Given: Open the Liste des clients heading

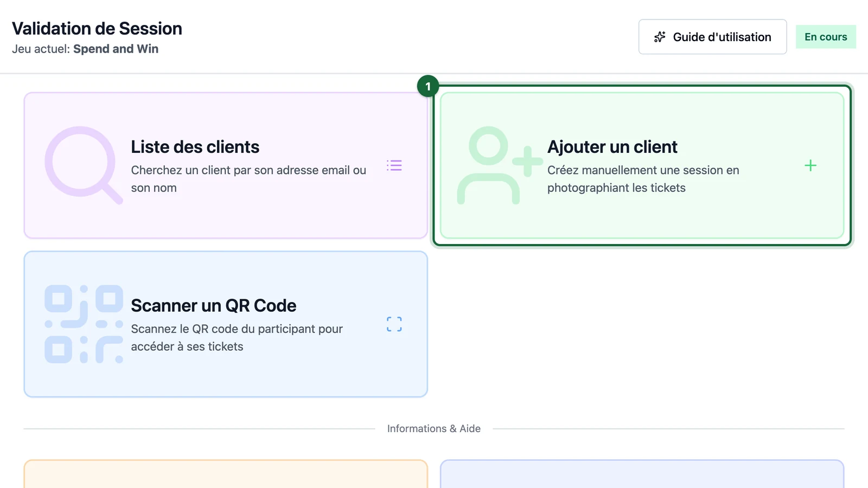Looking at the screenshot, I should coord(195,147).
